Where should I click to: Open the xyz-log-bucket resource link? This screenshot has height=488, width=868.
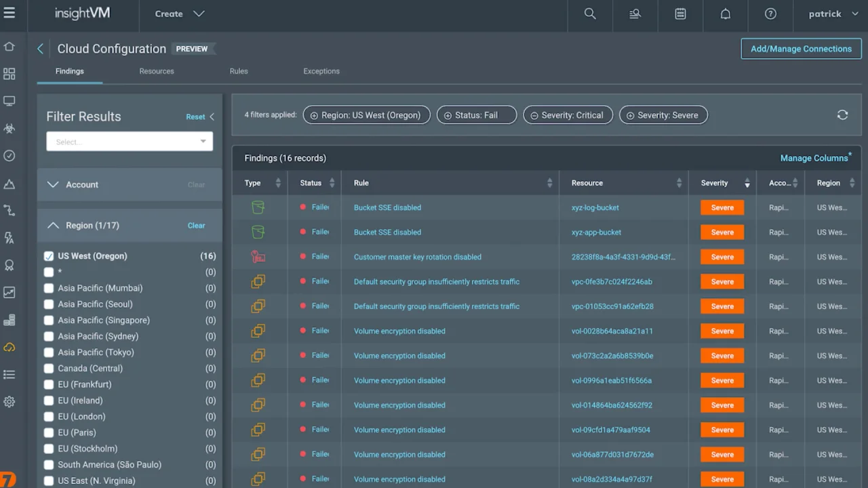595,207
